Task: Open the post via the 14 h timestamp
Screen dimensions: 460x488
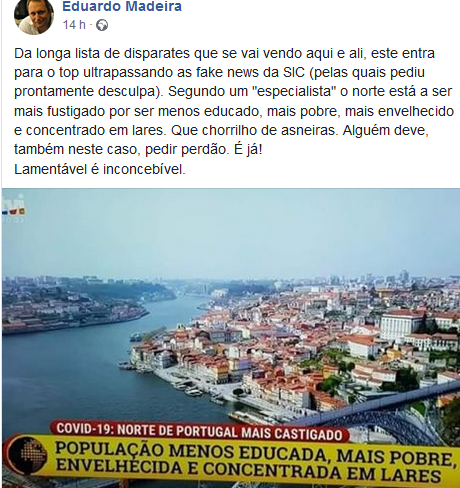Action: (74, 25)
